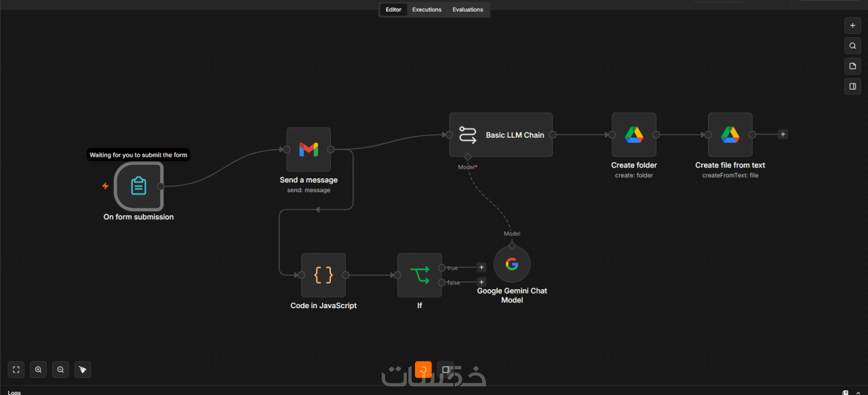Click the 'createFromText: file' subtitle text

click(730, 175)
